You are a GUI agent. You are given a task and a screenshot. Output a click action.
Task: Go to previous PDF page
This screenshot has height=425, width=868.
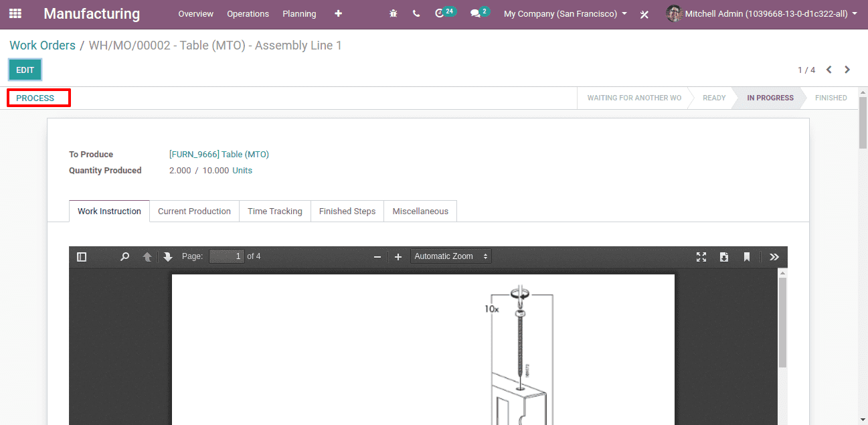pos(147,256)
